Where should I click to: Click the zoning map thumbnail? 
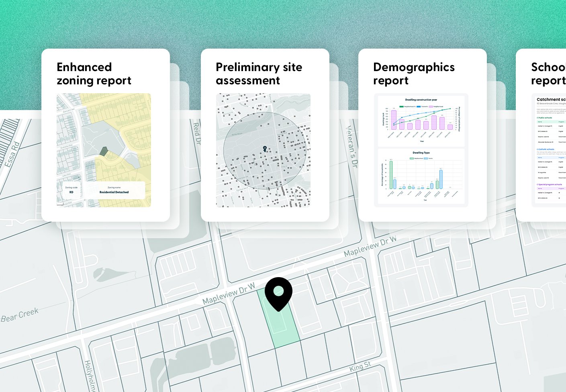(104, 150)
